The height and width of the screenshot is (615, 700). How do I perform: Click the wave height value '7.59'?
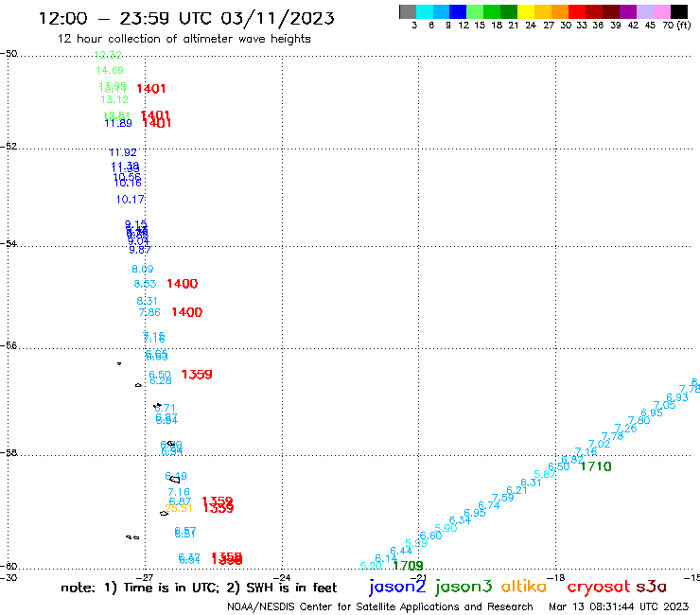tap(502, 498)
